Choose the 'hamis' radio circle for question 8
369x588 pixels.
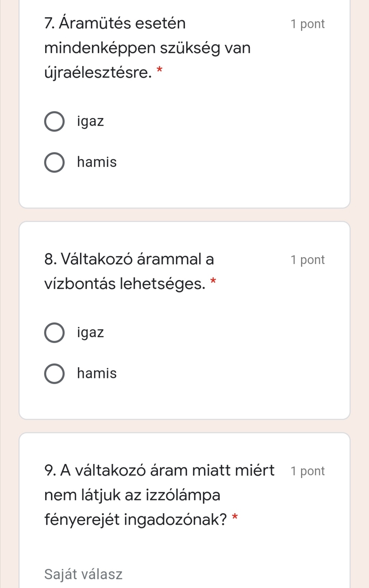pos(54,374)
